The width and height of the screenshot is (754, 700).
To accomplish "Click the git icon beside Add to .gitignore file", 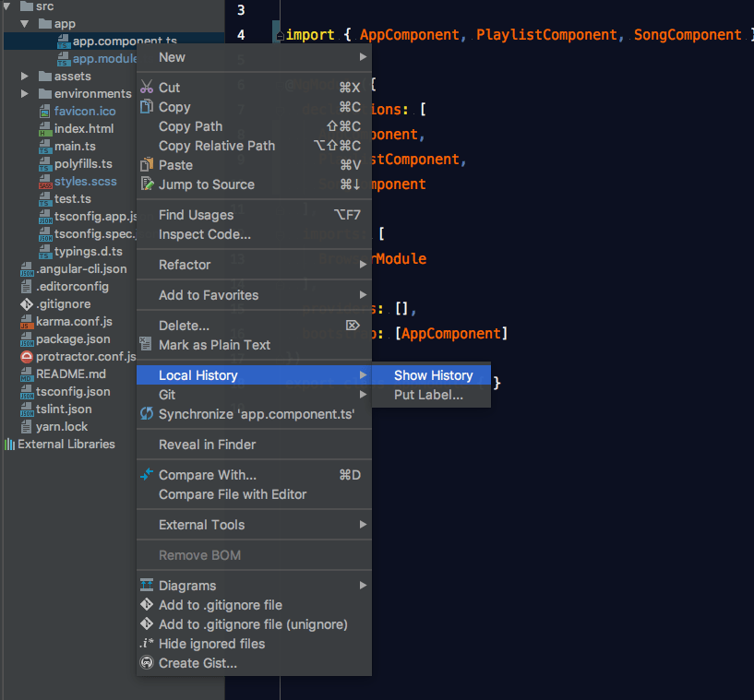I will click(146, 605).
